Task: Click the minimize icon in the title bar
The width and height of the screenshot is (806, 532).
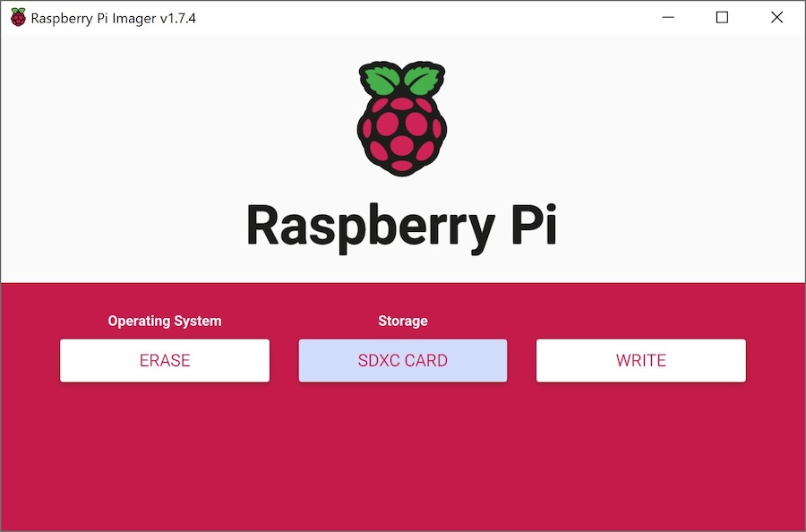Action: (667, 17)
